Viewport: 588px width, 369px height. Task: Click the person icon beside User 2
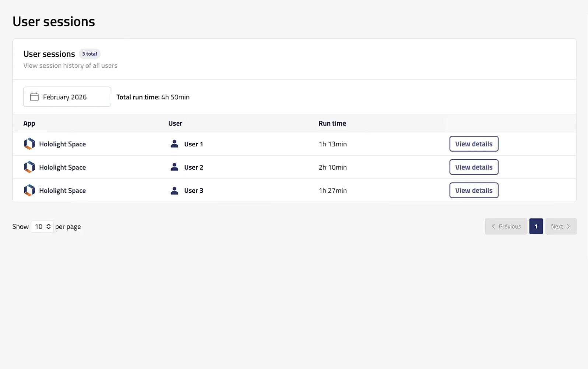pyautogui.click(x=174, y=167)
